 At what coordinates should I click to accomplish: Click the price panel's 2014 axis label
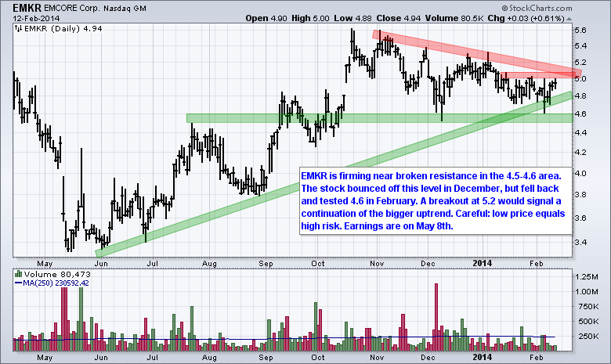tap(483, 264)
